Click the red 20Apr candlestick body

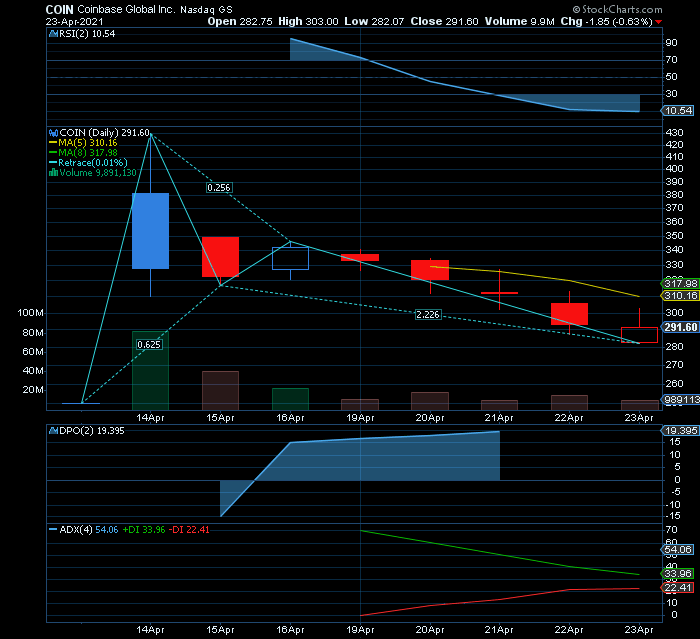(x=430, y=270)
